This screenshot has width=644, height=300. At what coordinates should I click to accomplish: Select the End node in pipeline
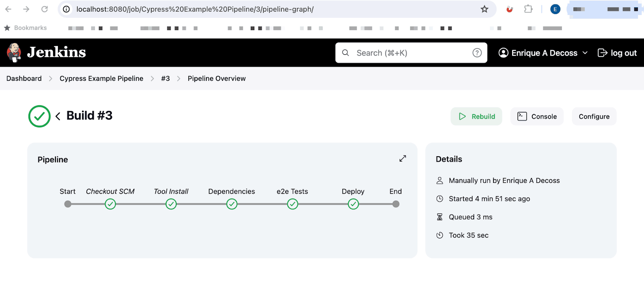pyautogui.click(x=396, y=204)
